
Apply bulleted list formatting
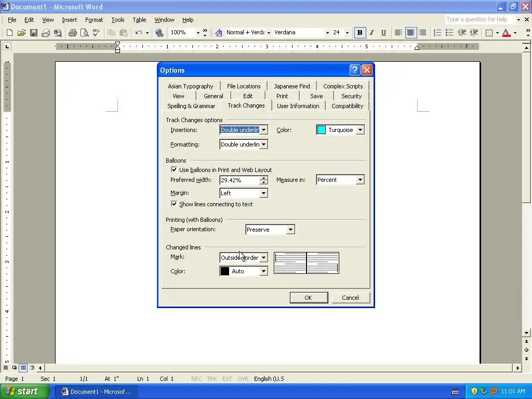[x=449, y=33]
